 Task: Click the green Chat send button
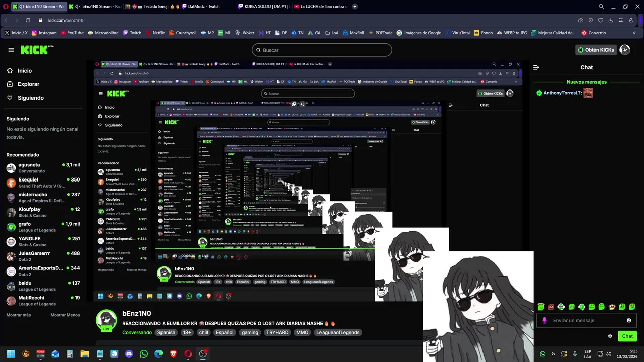pyautogui.click(x=627, y=336)
